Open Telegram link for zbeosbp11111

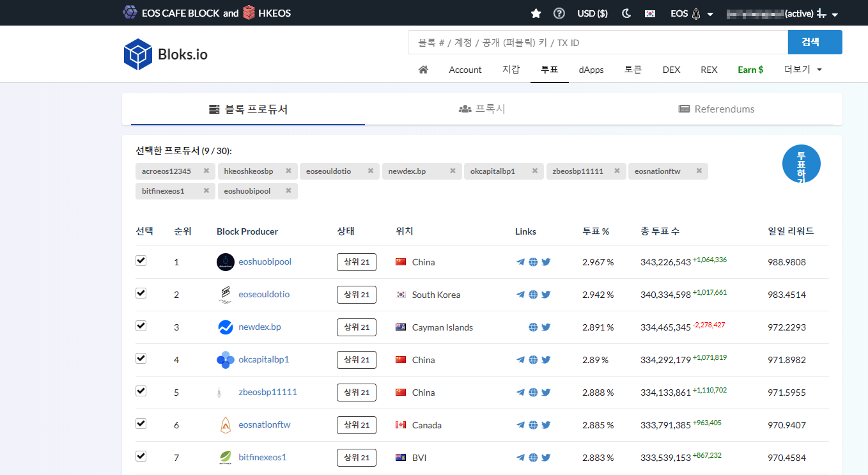point(520,393)
